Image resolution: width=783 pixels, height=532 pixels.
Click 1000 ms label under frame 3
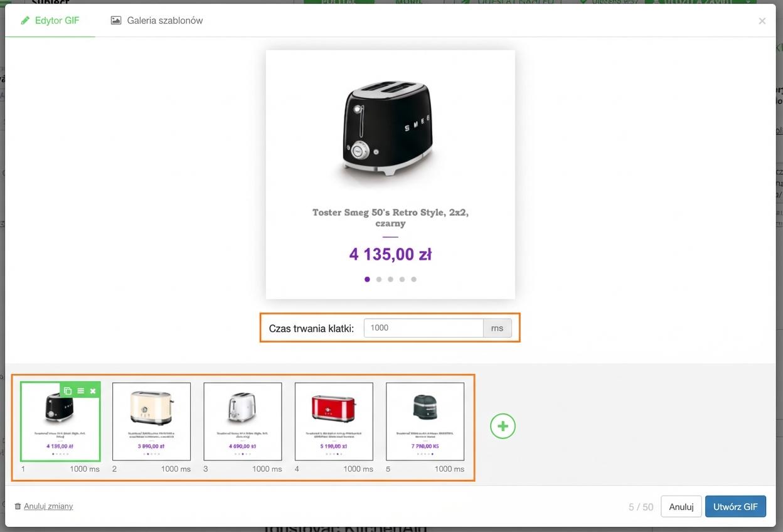click(267, 469)
